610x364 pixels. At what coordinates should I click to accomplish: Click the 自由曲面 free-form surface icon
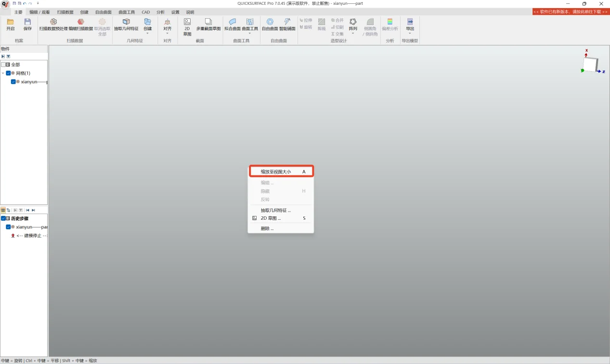click(x=270, y=22)
